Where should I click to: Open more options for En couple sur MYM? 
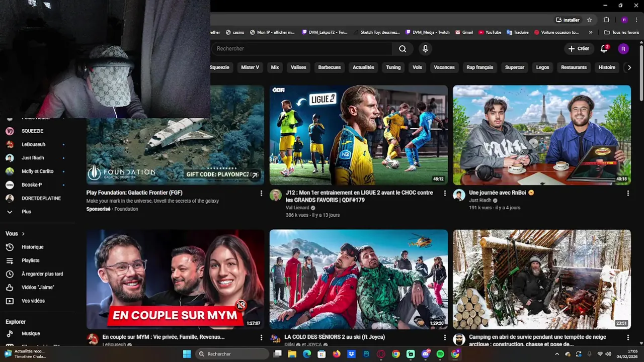261,337
